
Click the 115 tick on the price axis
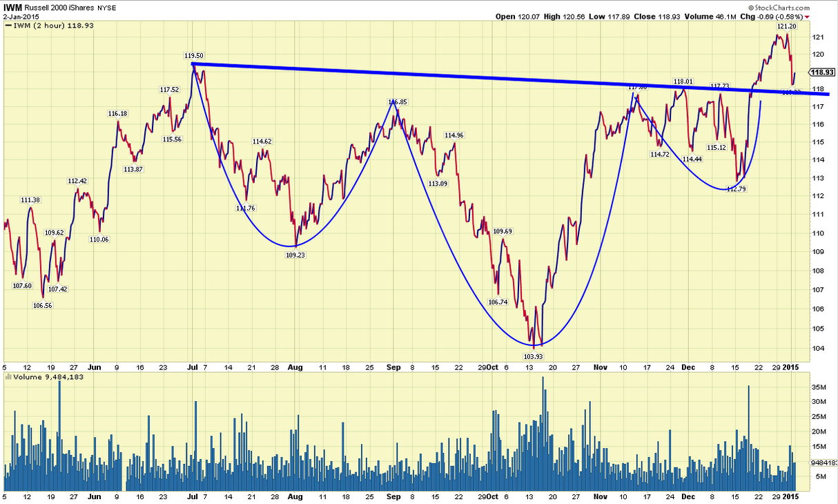click(x=819, y=142)
